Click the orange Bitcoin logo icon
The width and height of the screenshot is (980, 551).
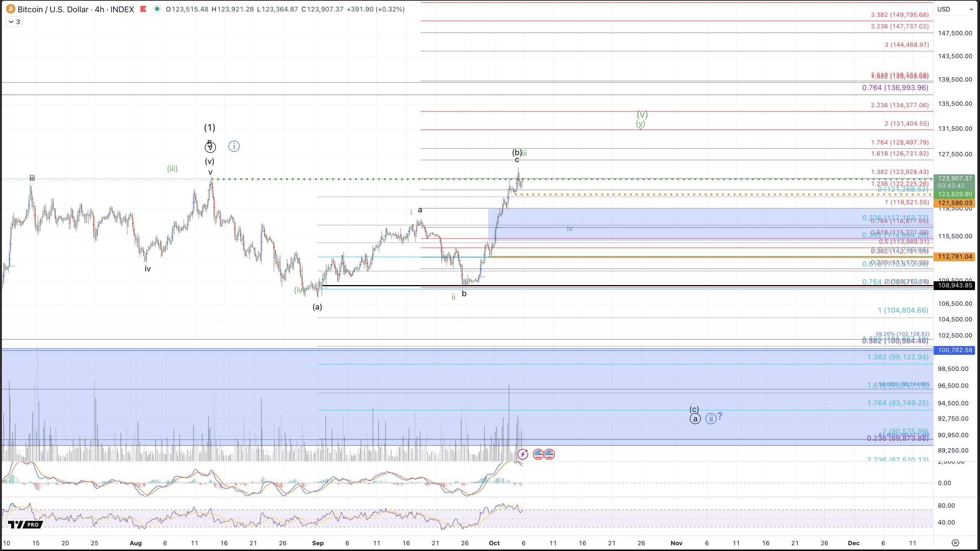(10, 9)
